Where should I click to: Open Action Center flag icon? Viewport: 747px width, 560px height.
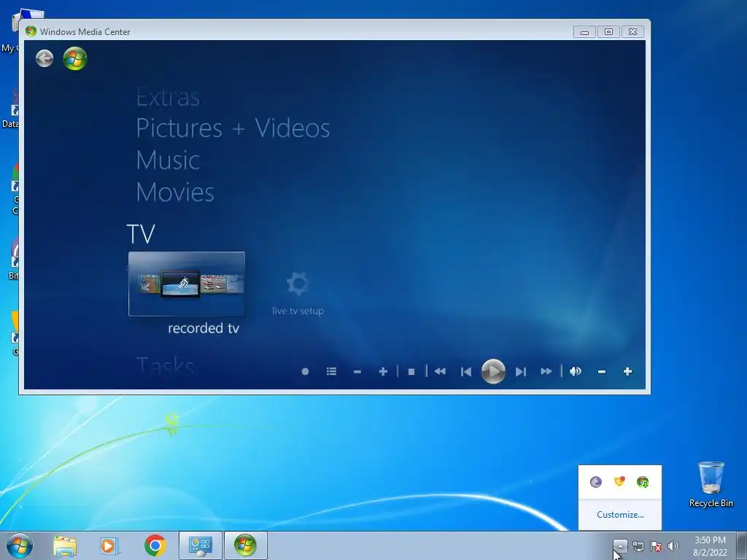(x=656, y=546)
